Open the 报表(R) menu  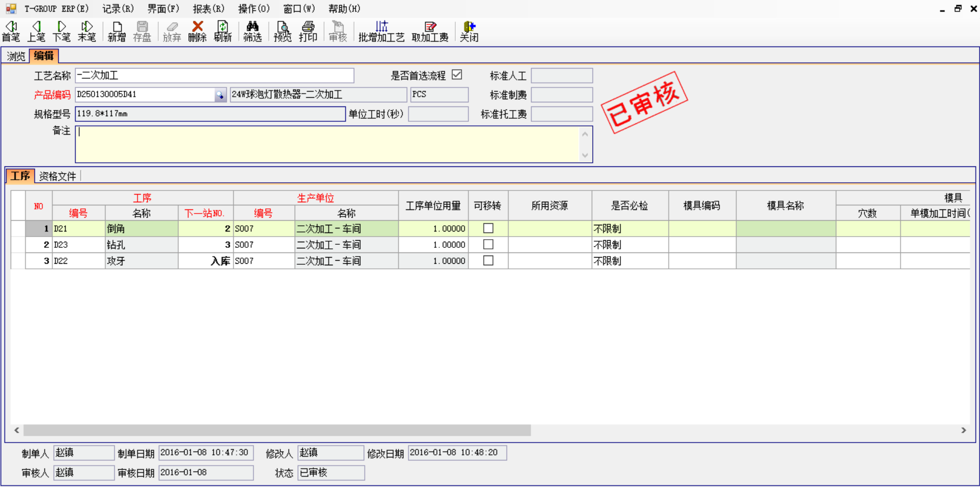point(208,8)
